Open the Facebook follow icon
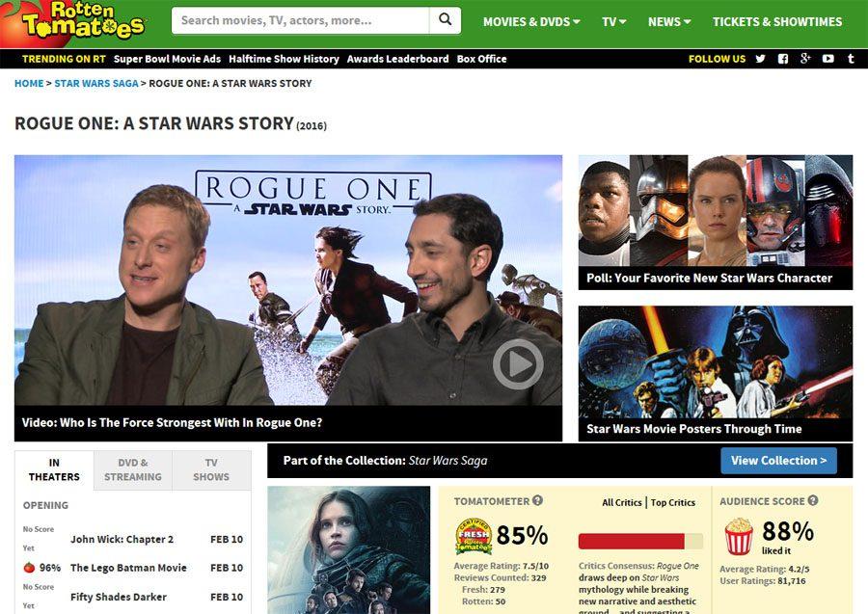The image size is (868, 614). [x=783, y=59]
